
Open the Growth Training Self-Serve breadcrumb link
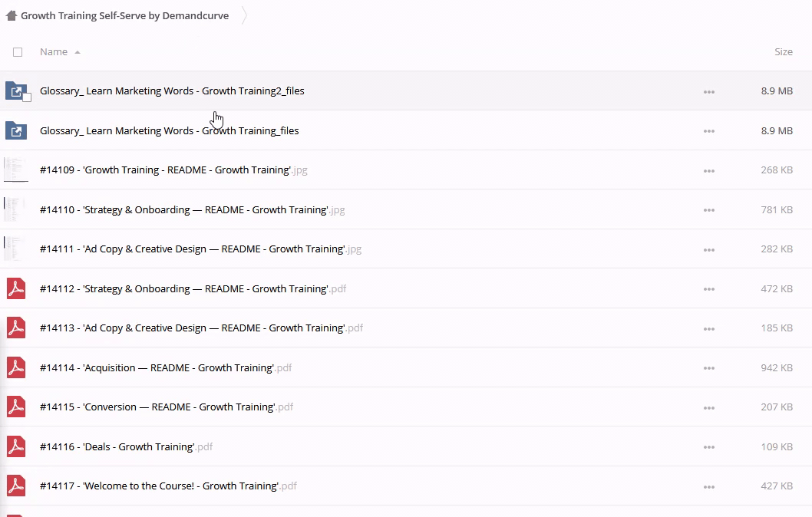tap(124, 15)
